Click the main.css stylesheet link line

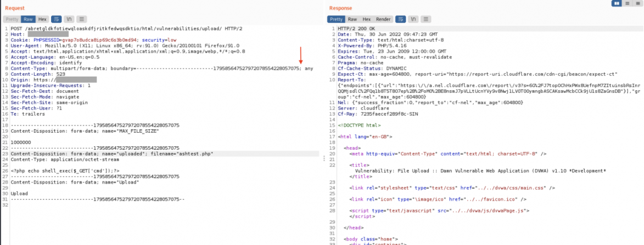coord(452,187)
